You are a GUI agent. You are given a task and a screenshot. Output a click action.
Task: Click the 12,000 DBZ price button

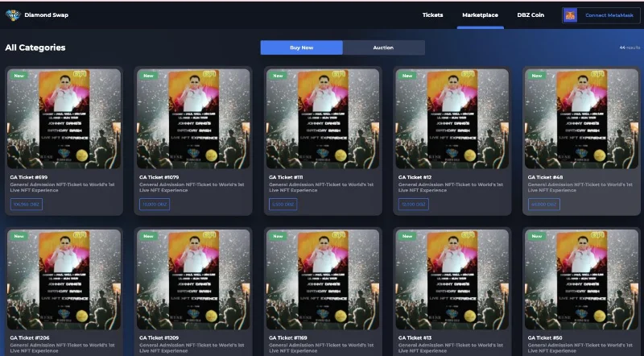[x=414, y=205]
